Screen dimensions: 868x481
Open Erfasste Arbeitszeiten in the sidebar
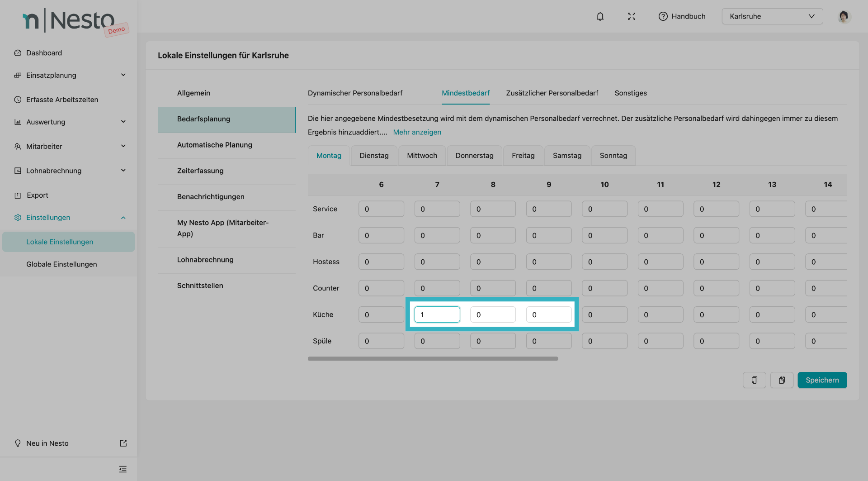pyautogui.click(x=62, y=100)
